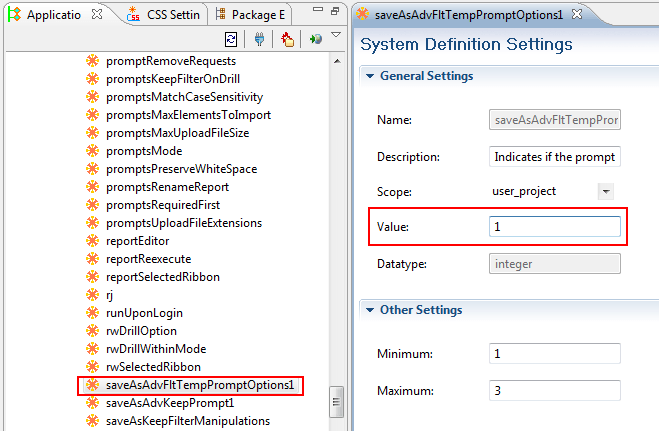Screen dimensions: 659x431
Task: Click the icon beside saveAsAdvKeepPrompt1
Action: pos(92,403)
